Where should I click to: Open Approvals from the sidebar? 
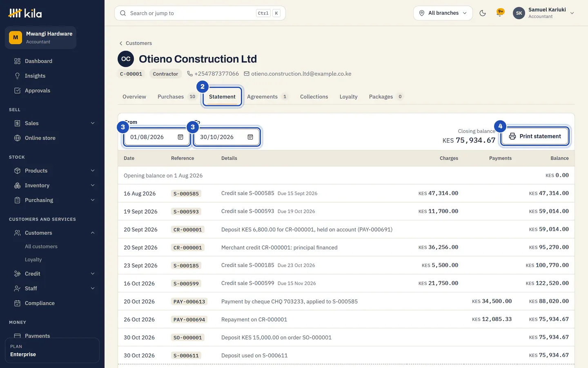coord(52,90)
